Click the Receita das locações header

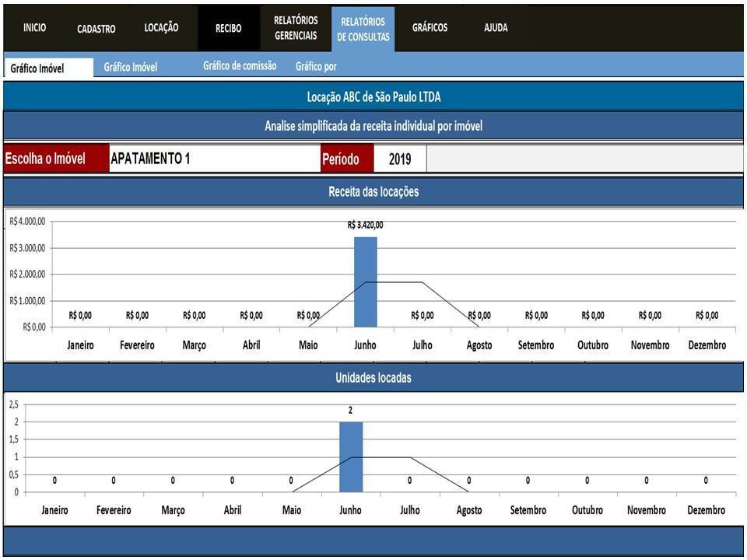[x=373, y=192]
